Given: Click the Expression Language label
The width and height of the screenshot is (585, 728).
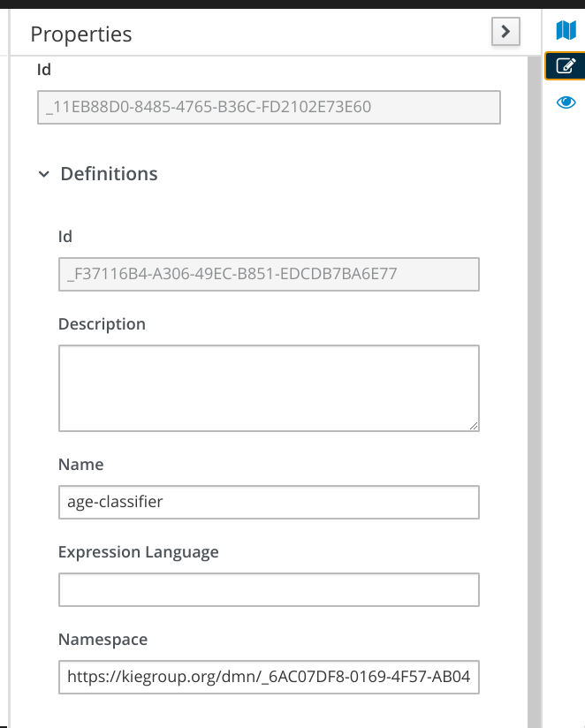Looking at the screenshot, I should [x=138, y=552].
